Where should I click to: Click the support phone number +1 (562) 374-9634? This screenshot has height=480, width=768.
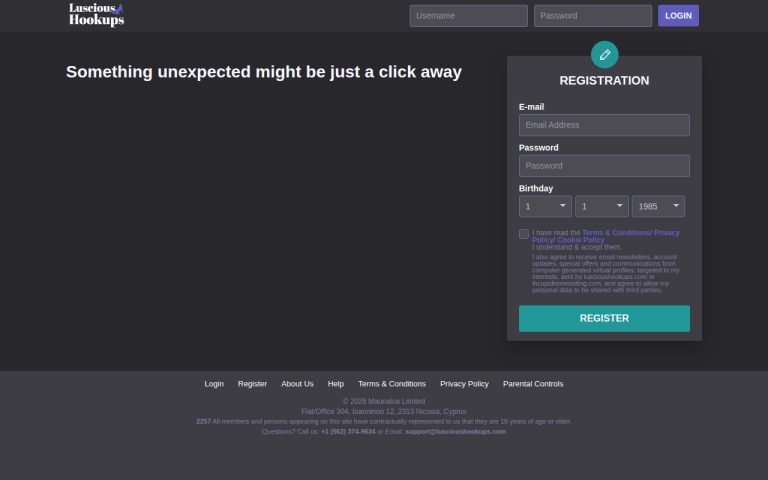348,432
